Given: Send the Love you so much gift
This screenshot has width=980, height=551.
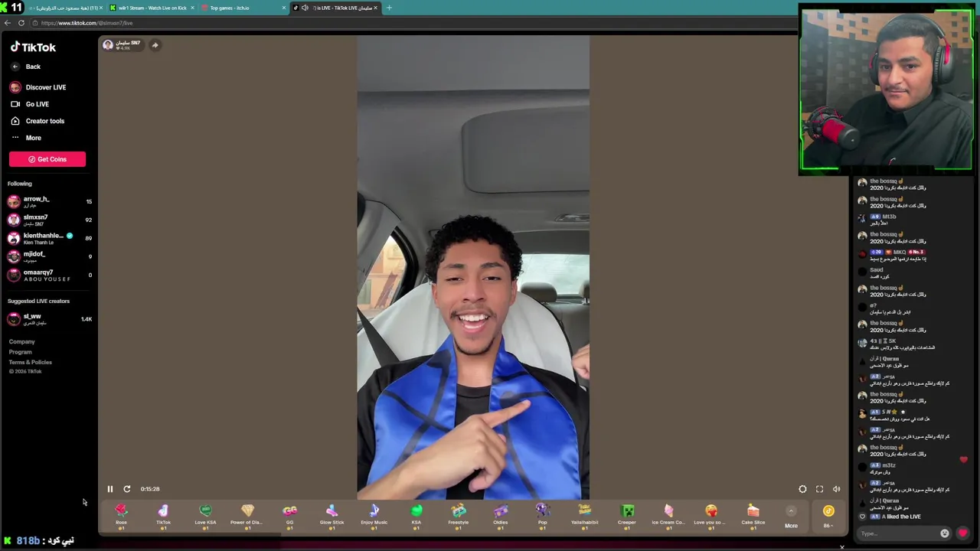Looking at the screenshot, I should (x=710, y=516).
